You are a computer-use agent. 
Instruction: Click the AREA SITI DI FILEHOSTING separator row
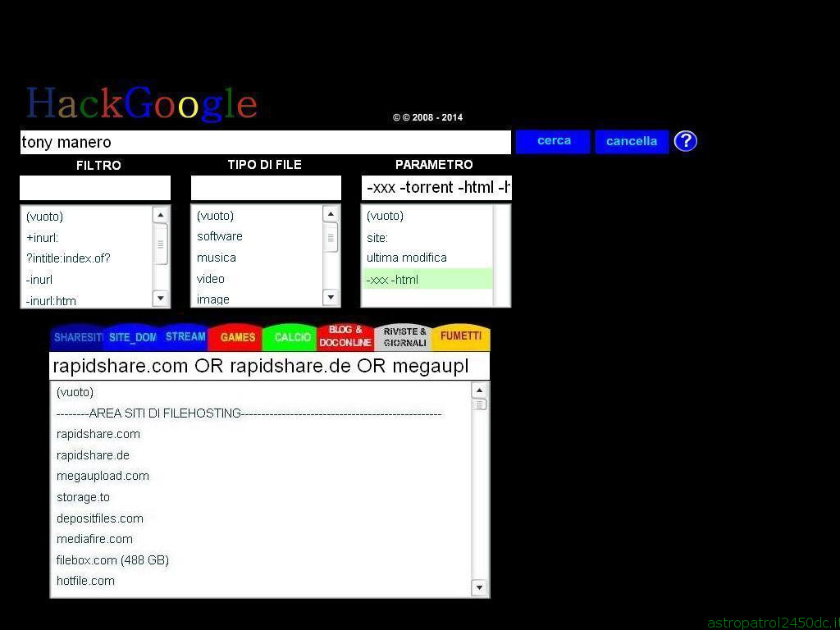click(262, 413)
